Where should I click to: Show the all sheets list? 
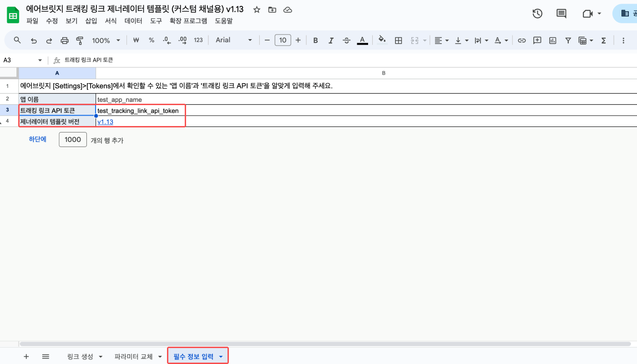[45, 356]
